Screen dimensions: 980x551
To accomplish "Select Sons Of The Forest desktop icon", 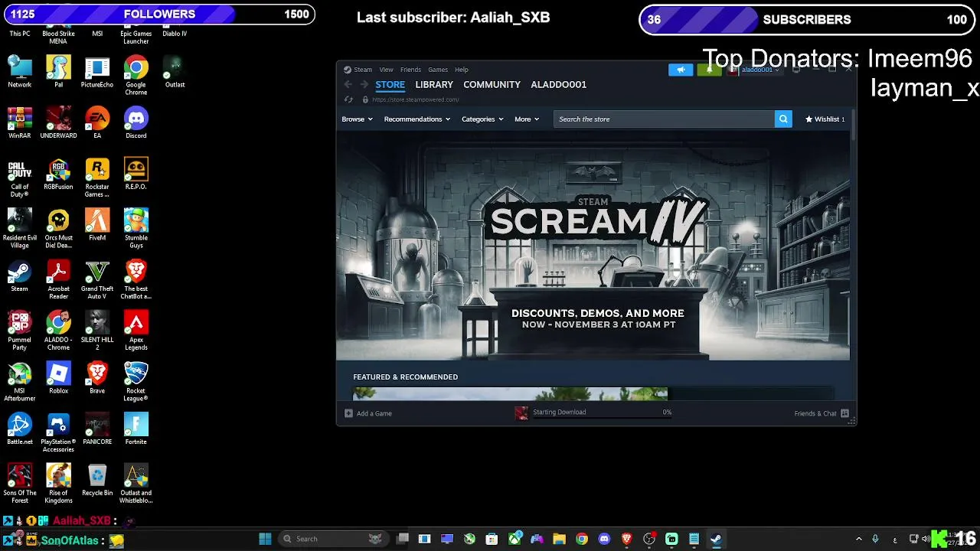I will click(20, 484).
